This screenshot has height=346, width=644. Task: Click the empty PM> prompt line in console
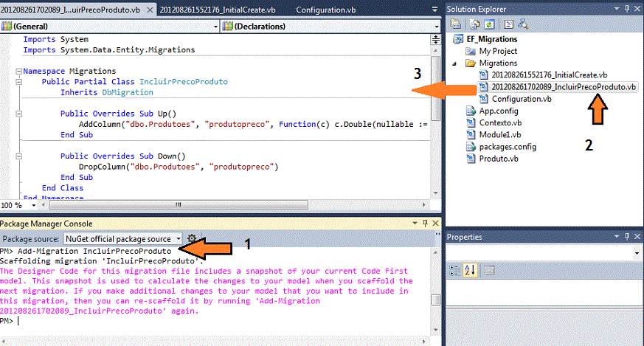(214, 321)
